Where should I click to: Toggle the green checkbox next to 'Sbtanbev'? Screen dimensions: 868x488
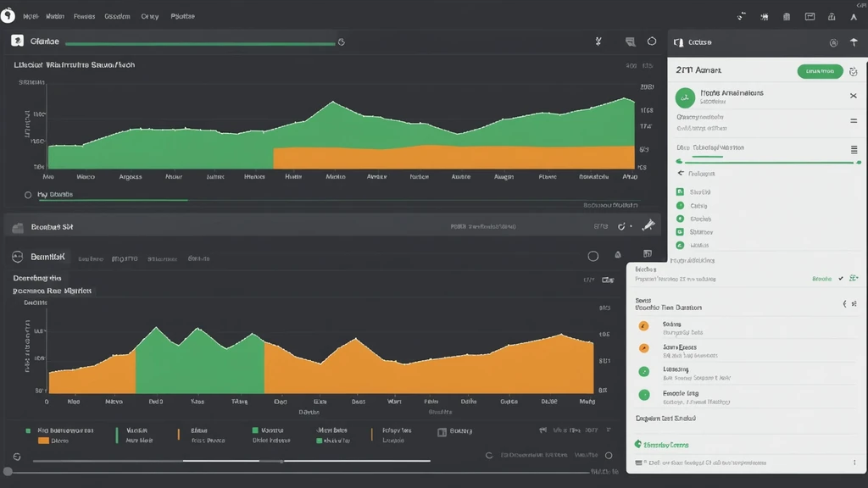click(x=680, y=232)
